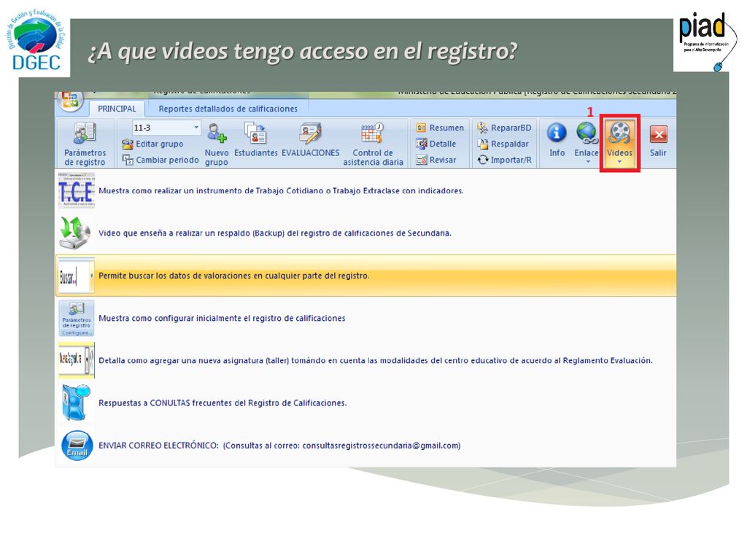747x560 pixels.
Task: Exit with the Salir button
Action: coord(659,139)
